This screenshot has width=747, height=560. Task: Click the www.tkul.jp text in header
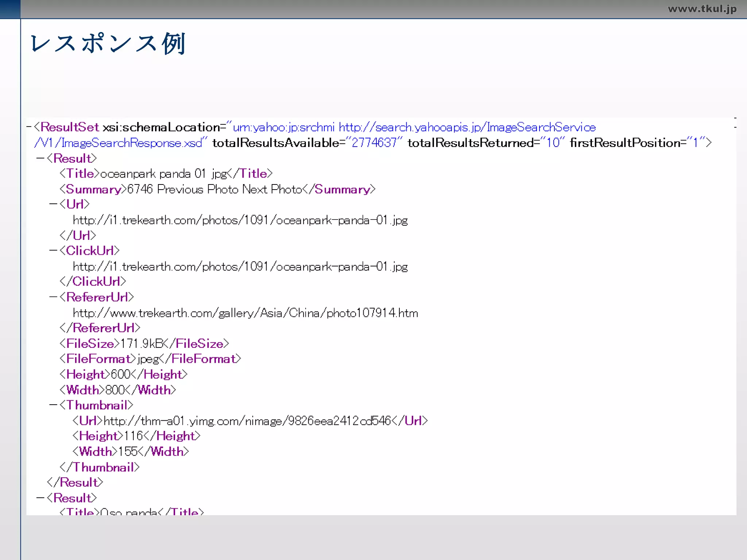click(702, 9)
